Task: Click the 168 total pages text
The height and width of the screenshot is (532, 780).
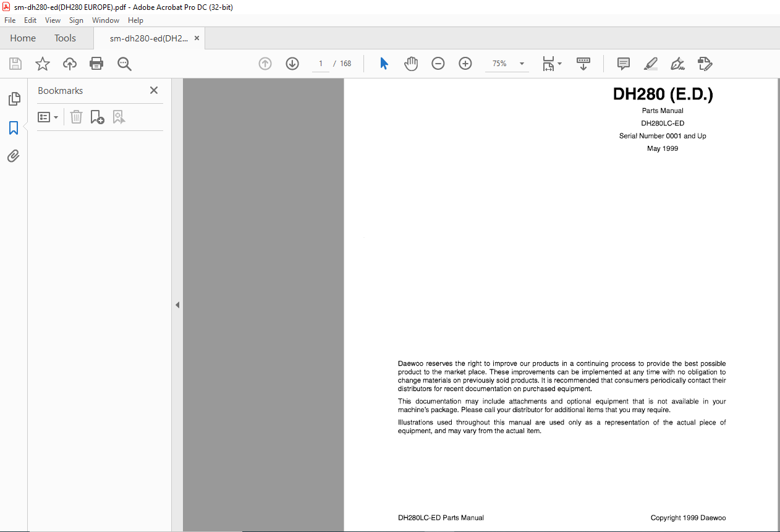Action: (x=345, y=64)
